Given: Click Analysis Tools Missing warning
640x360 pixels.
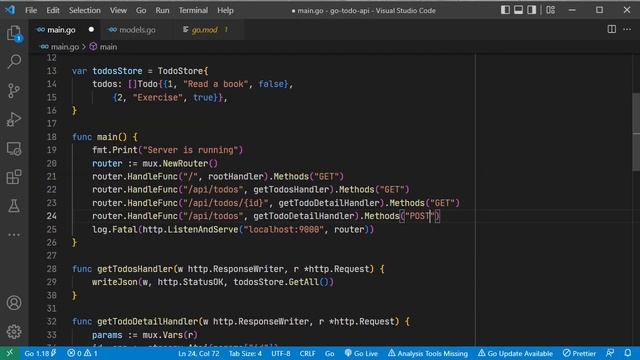Looking at the screenshot, I should (x=428, y=353).
